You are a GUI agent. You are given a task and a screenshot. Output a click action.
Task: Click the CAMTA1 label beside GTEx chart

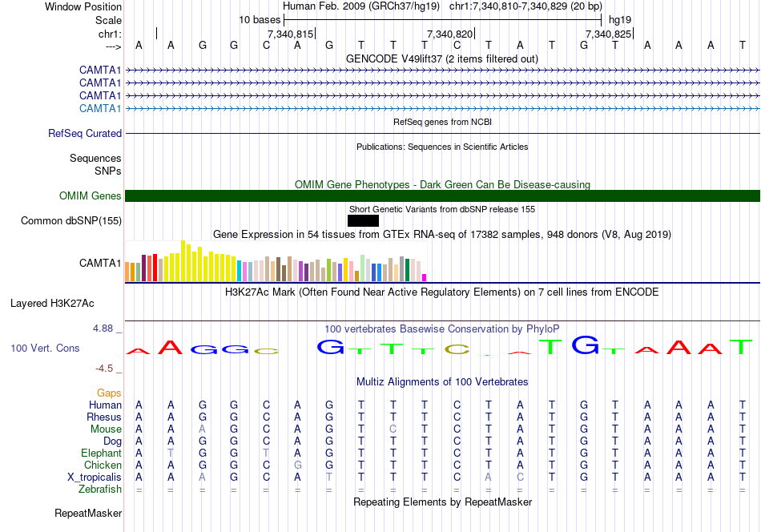point(100,263)
